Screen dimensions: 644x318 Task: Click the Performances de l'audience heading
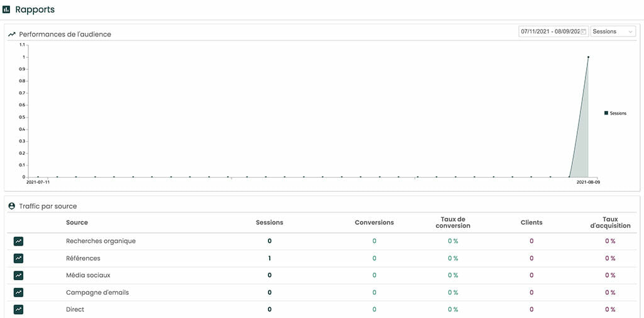pos(65,35)
